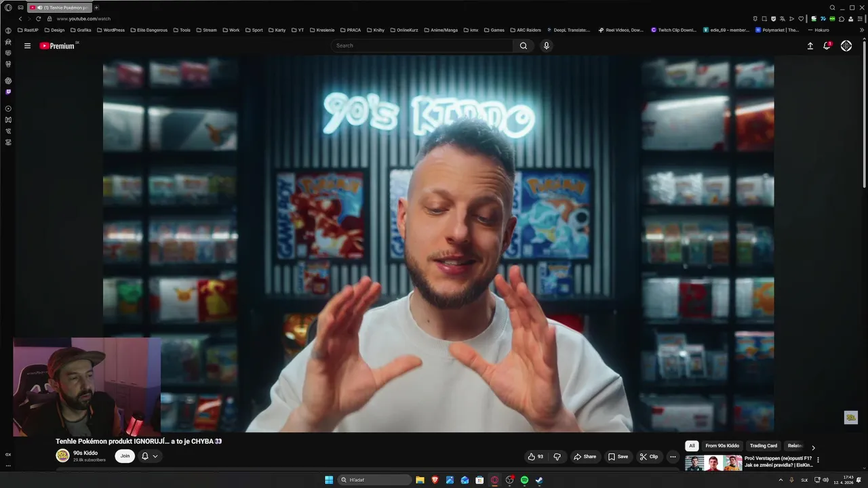The height and width of the screenshot is (488, 868).
Task: Join the 90s Kiddo channel membership
Action: pos(125,456)
